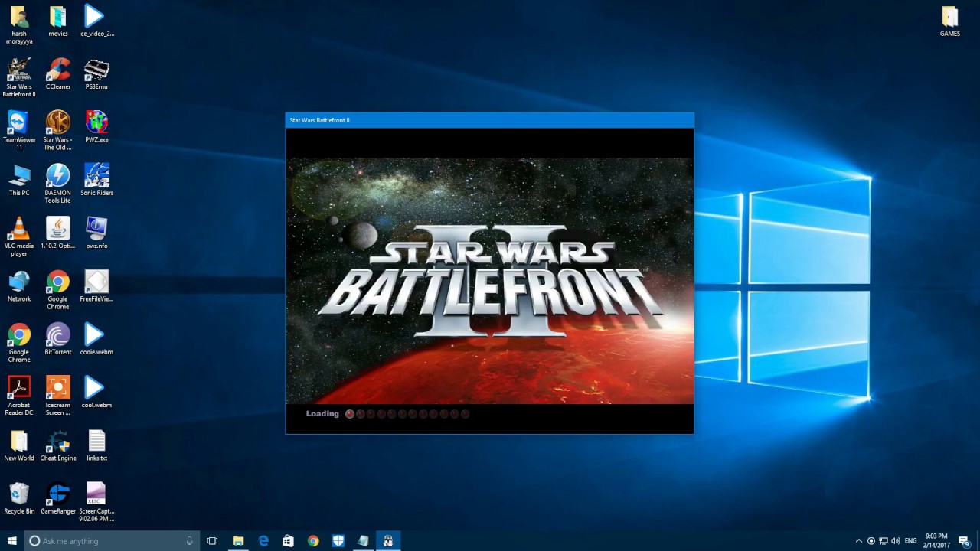Select the CCleaner desktop shortcut
The height and width of the screenshot is (551, 980).
58,73
